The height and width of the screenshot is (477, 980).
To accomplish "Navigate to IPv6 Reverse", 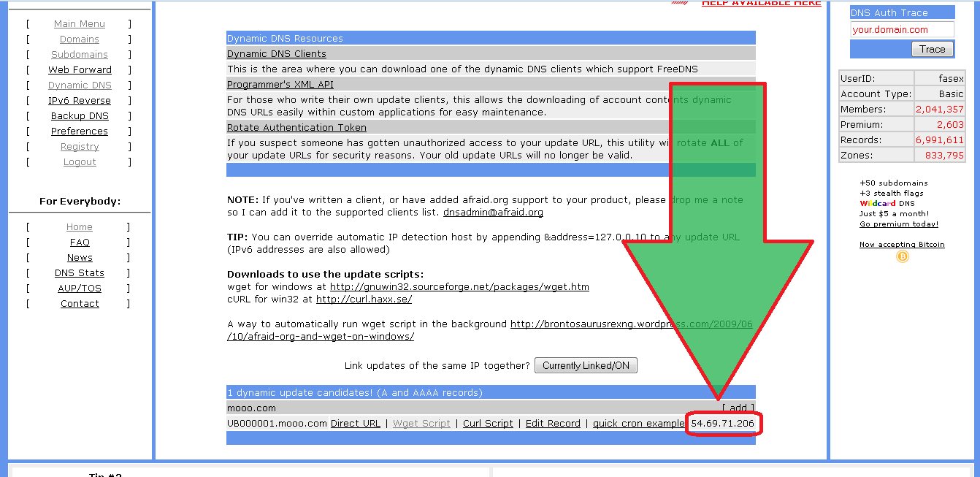I will pyautogui.click(x=80, y=101).
